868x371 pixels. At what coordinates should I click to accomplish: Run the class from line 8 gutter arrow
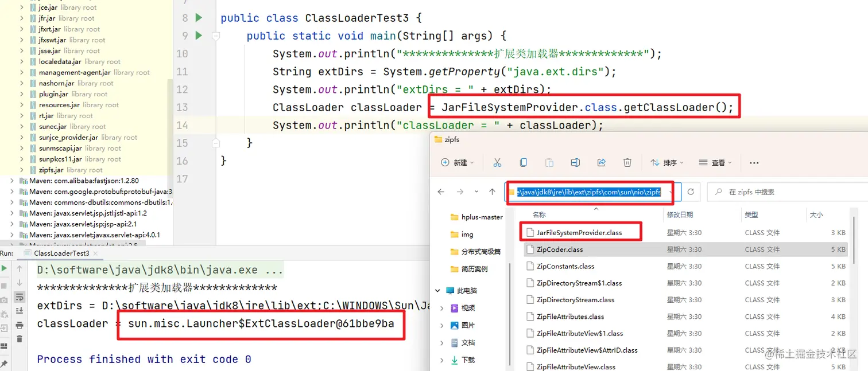[199, 18]
